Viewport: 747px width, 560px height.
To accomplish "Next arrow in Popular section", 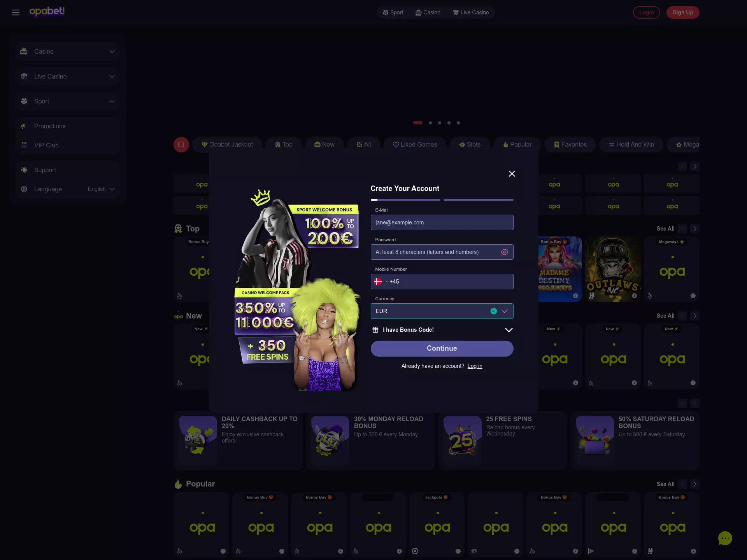I will pyautogui.click(x=695, y=484).
